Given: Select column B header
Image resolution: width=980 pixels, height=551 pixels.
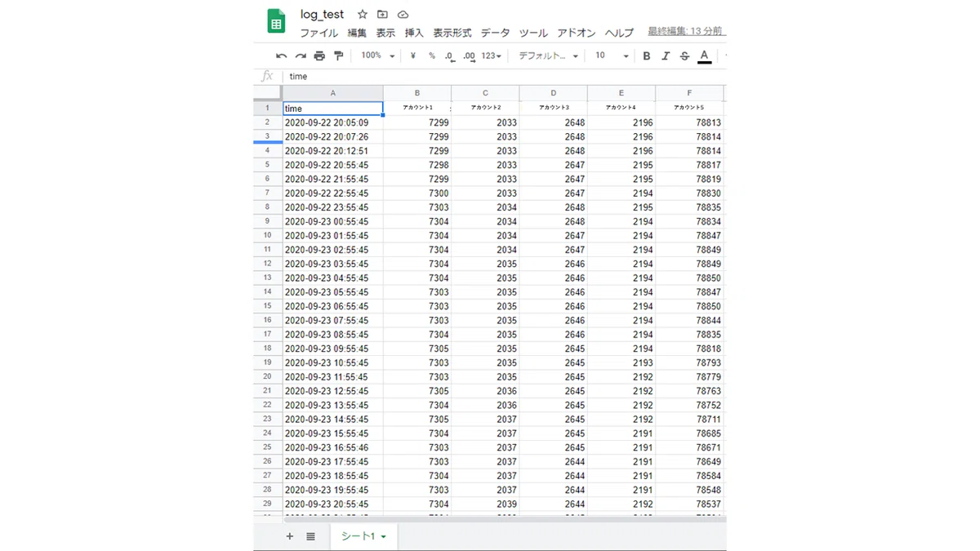Looking at the screenshot, I should click(x=417, y=93).
